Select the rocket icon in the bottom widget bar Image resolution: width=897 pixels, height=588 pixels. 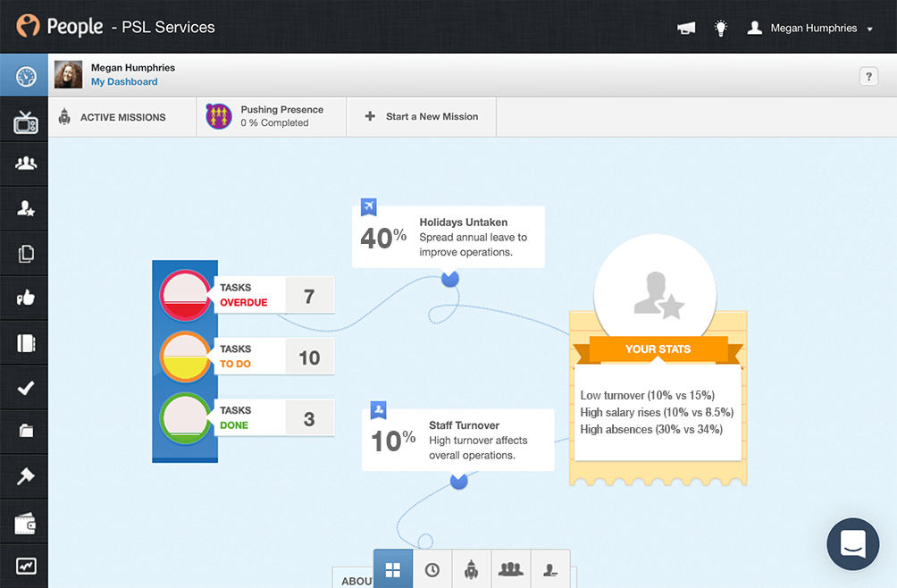click(x=471, y=568)
